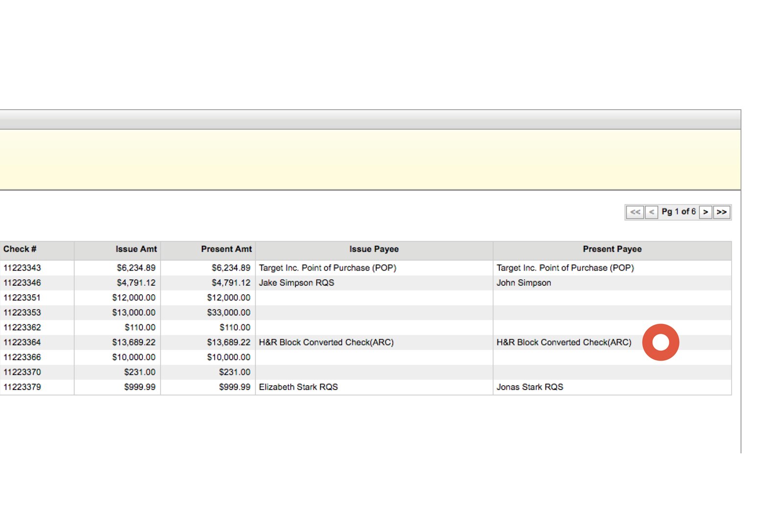Viewport: 759px width, 532px height.
Task: Sort the table by Check # column
Action: tap(20, 249)
